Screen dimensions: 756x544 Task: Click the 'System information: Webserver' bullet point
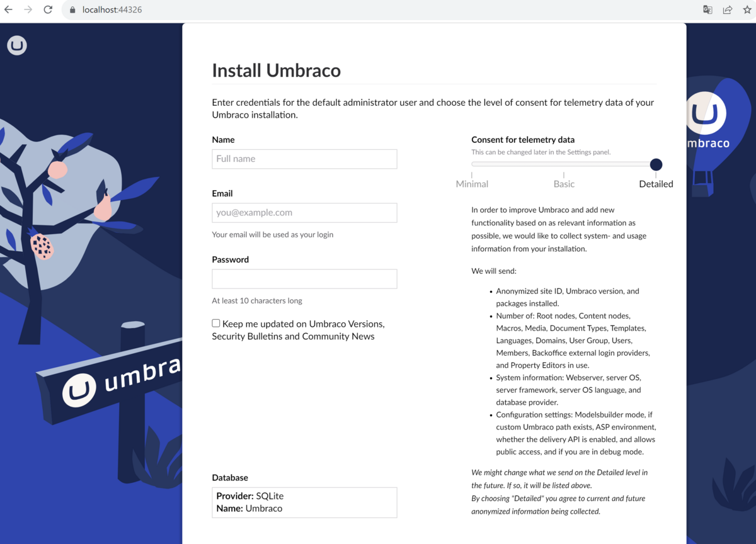click(568, 390)
